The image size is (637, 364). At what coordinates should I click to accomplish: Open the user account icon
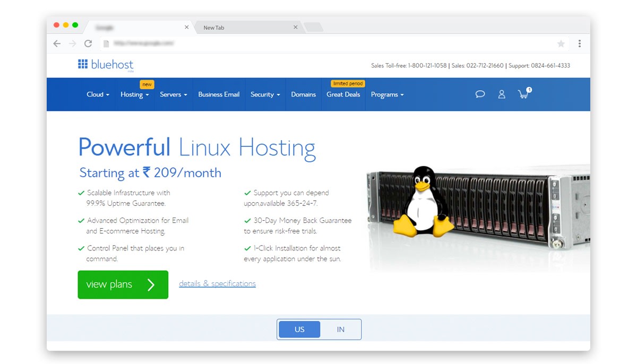point(502,94)
